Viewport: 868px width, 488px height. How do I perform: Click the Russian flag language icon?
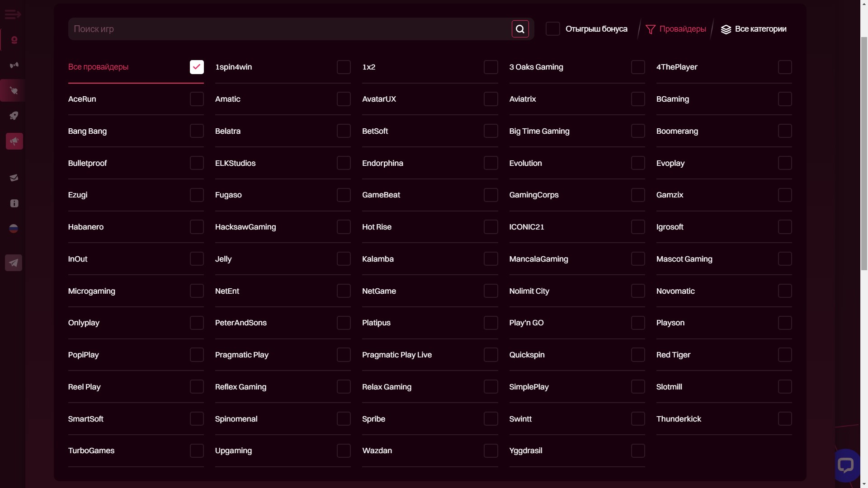(14, 229)
